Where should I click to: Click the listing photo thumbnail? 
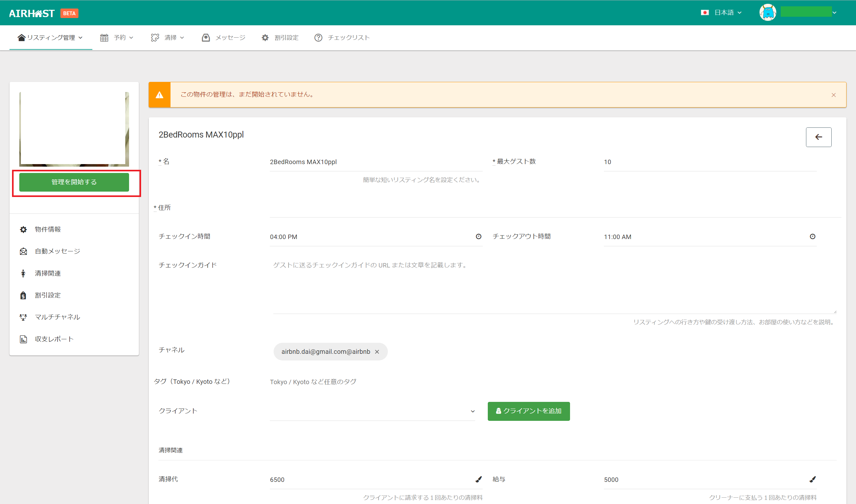(74, 129)
